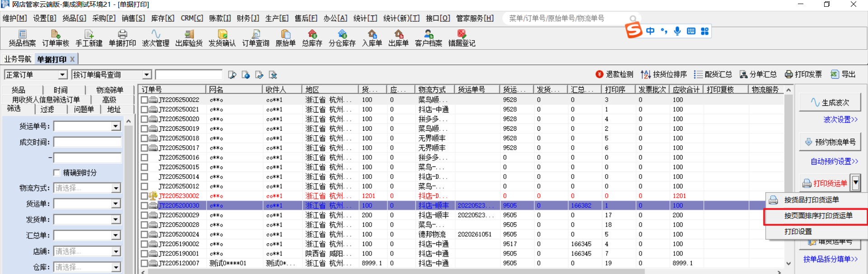
Task: Expand the 物流方式 filter dropdown
Action: point(116,188)
